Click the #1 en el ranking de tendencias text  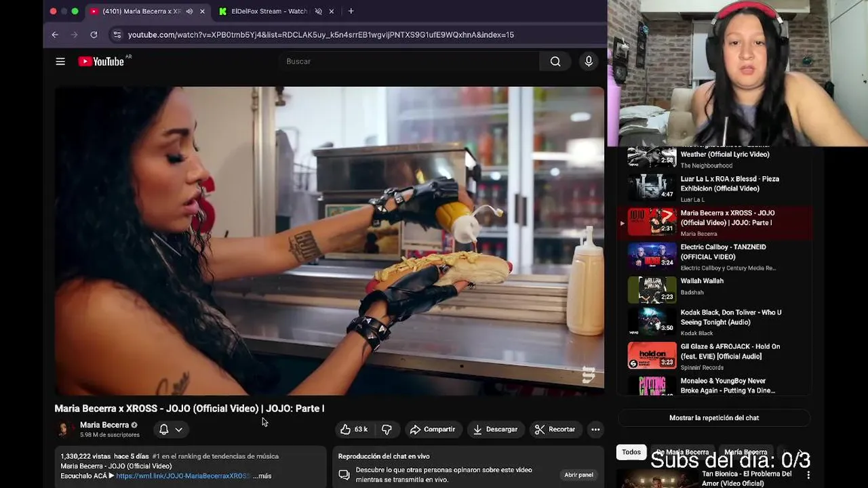216,456
